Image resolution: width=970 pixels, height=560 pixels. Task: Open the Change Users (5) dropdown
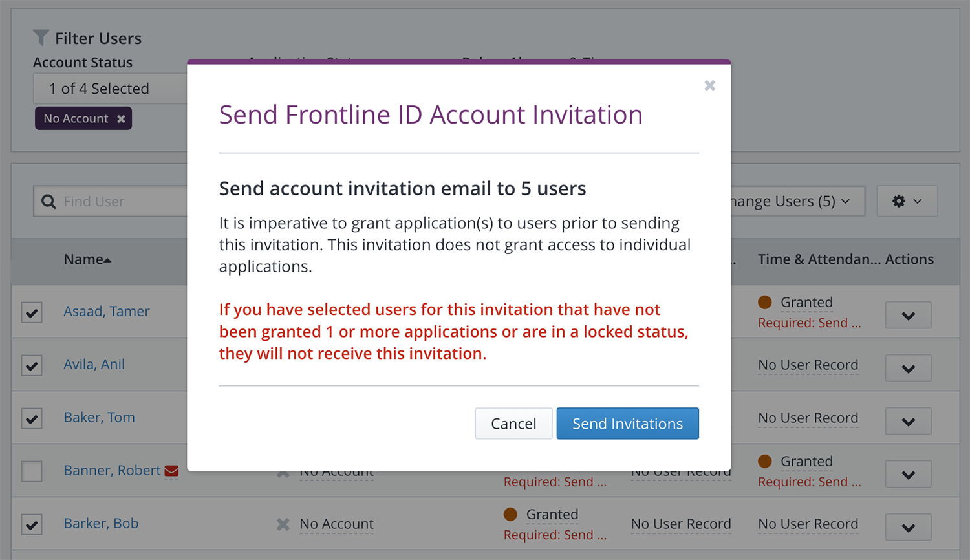point(795,202)
